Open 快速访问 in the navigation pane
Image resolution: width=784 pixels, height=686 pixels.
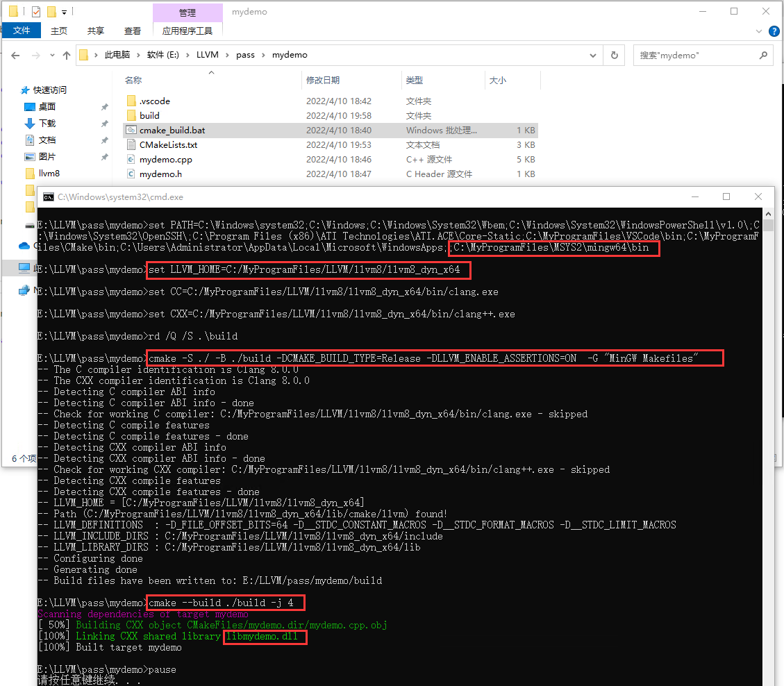click(49, 90)
